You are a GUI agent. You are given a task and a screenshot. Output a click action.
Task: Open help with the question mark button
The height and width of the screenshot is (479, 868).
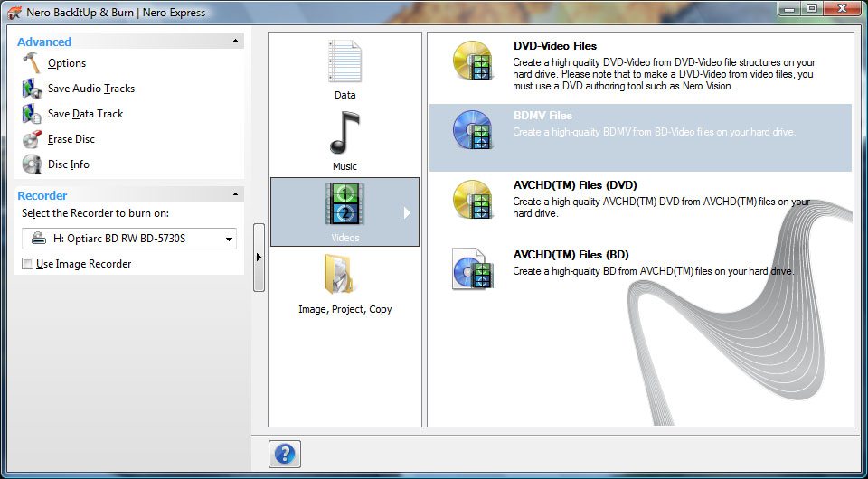[x=285, y=454]
